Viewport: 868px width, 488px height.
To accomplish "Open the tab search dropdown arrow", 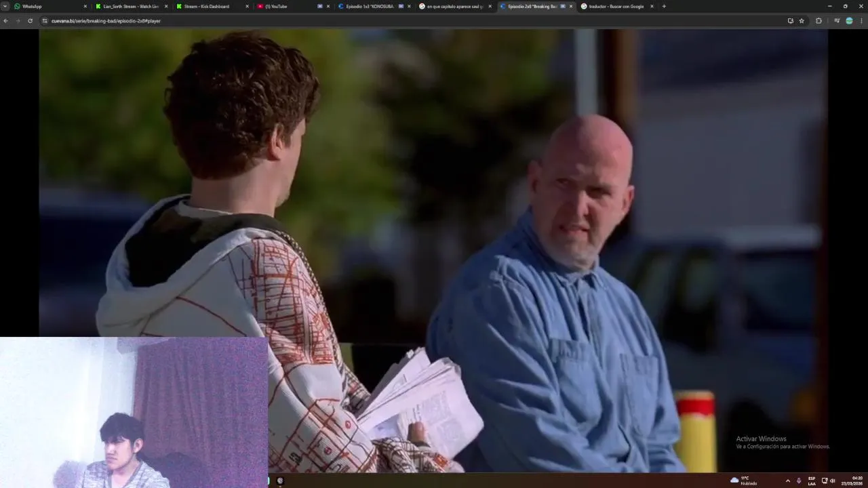I will pyautogui.click(x=5, y=6).
